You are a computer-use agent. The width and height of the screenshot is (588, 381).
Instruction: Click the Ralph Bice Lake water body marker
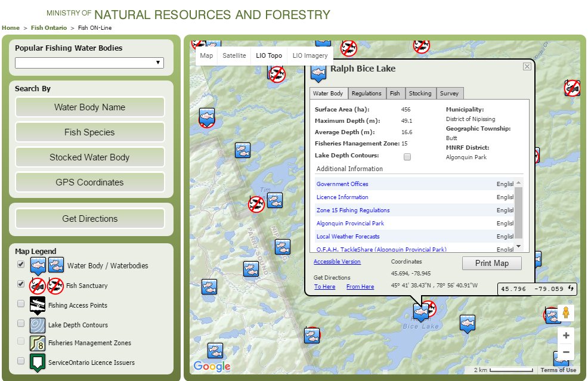(421, 312)
